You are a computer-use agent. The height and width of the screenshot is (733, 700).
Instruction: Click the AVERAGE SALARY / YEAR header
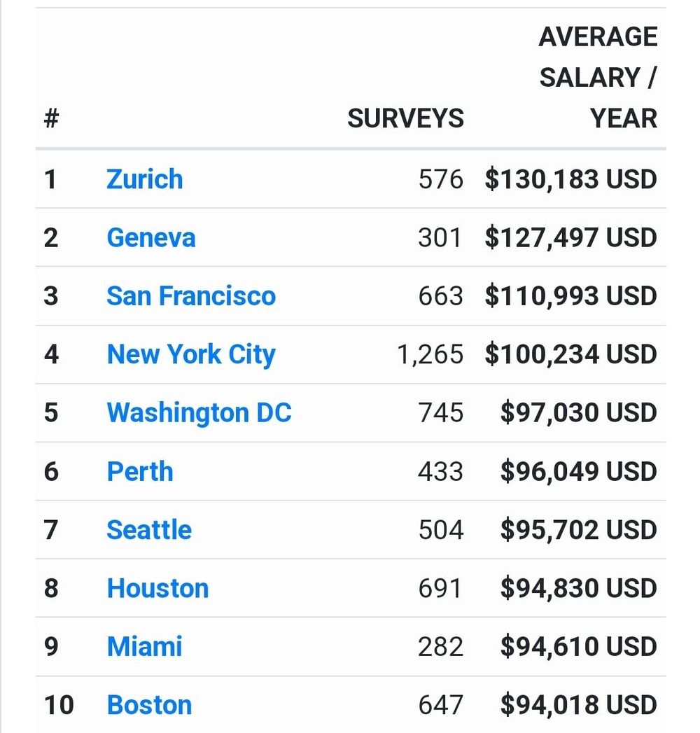(x=598, y=77)
